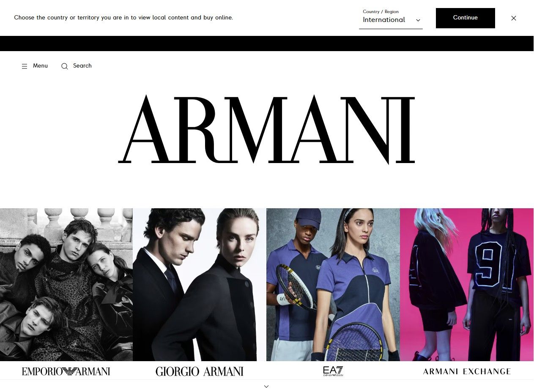The height and width of the screenshot is (392, 534).
Task: Click the Emporio Armani logo
Action: pos(66,371)
